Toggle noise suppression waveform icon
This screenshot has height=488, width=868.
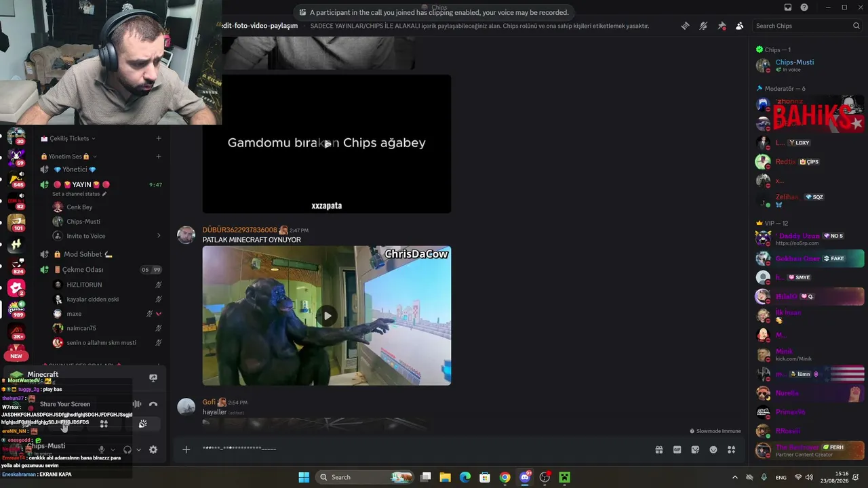pos(137,404)
